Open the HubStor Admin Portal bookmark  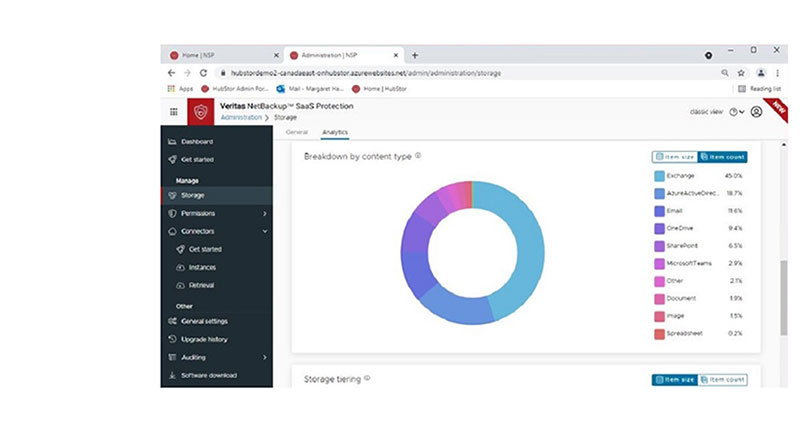(x=235, y=89)
